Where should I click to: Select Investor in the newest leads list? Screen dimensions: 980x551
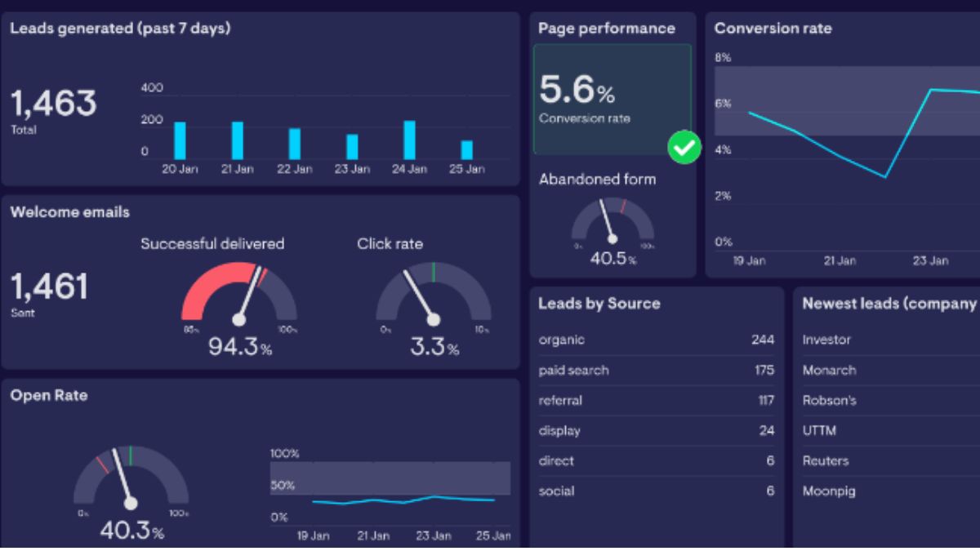pyautogui.click(x=827, y=340)
